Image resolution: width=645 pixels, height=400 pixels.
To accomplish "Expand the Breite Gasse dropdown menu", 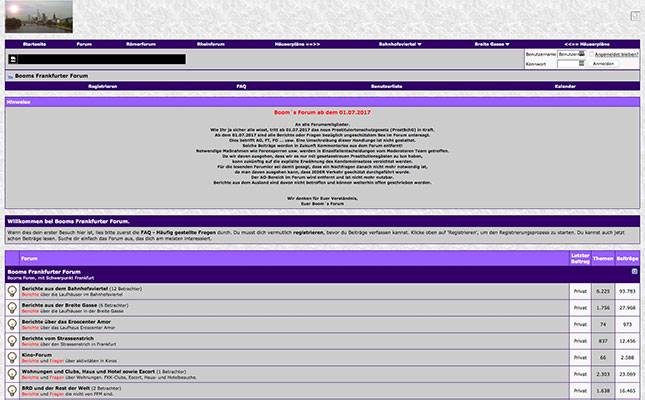I will 492,44.
